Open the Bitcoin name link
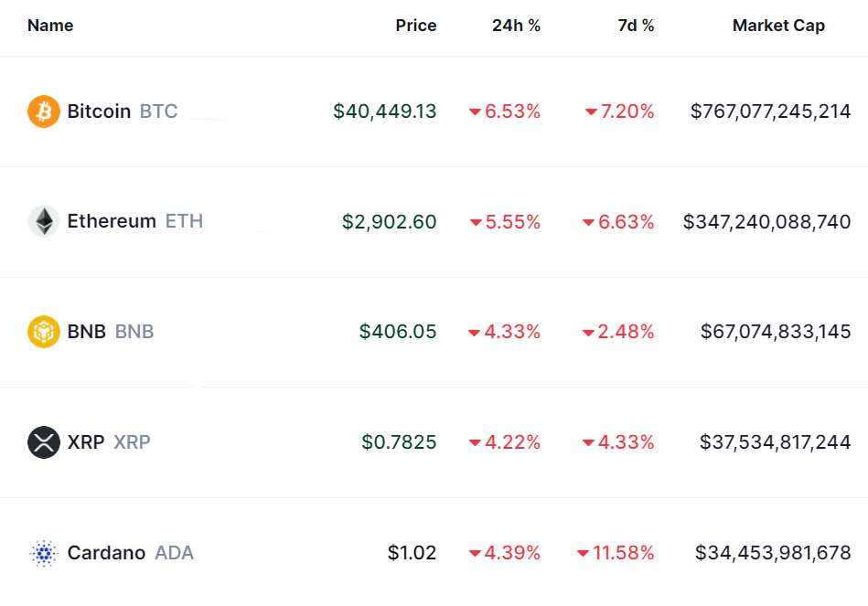This screenshot has height=606, width=868. click(99, 112)
